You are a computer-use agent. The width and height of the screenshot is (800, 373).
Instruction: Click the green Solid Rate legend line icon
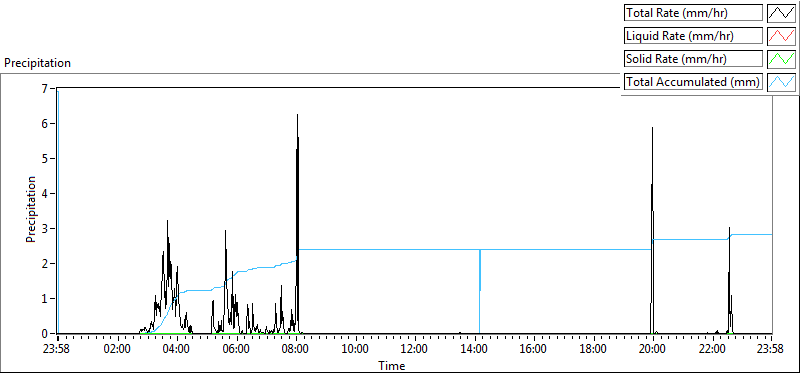tap(781, 59)
